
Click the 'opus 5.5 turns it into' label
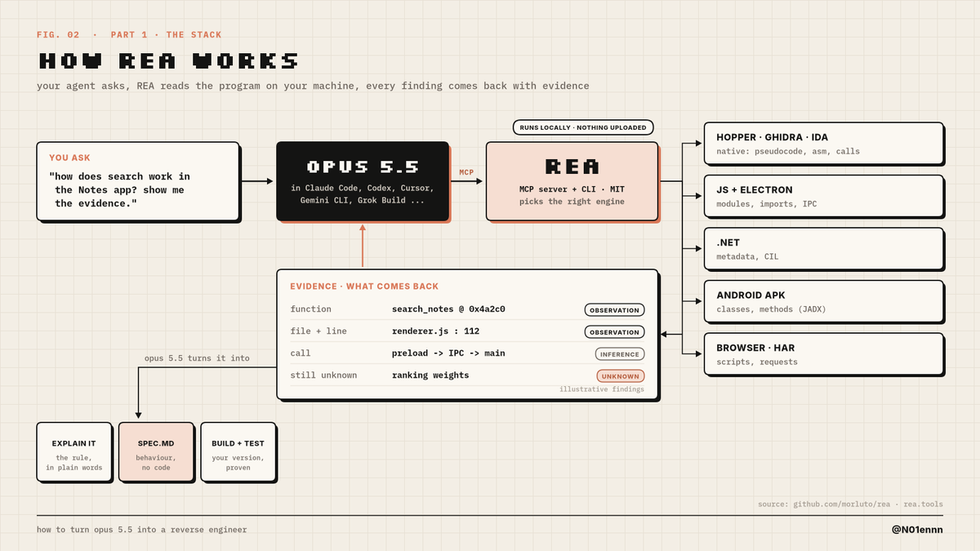[x=197, y=358]
